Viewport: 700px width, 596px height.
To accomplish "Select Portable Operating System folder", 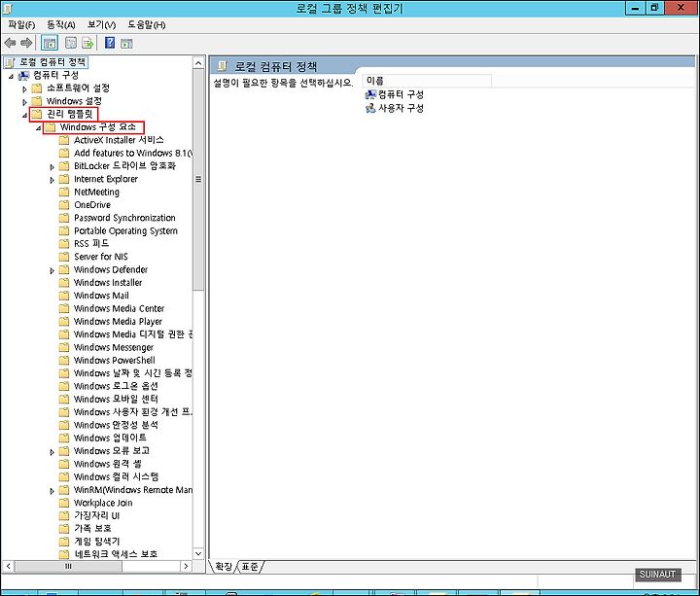I will [x=125, y=230].
